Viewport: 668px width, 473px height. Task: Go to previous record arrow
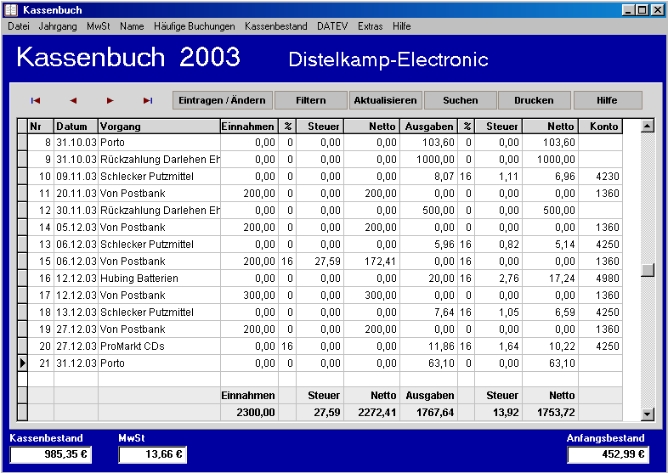tap(73, 101)
